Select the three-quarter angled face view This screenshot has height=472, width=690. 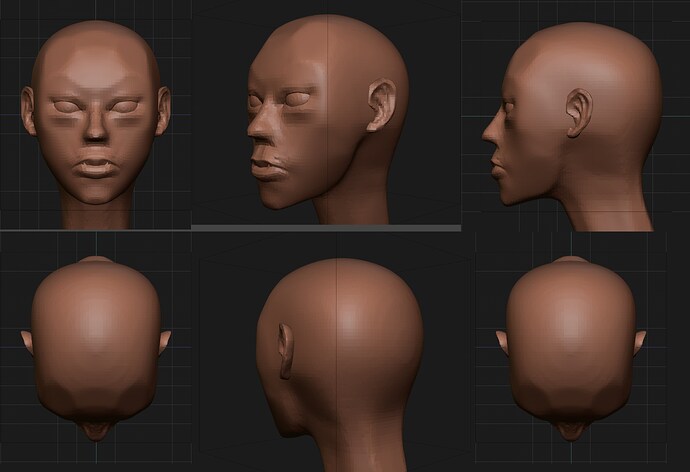point(328,120)
